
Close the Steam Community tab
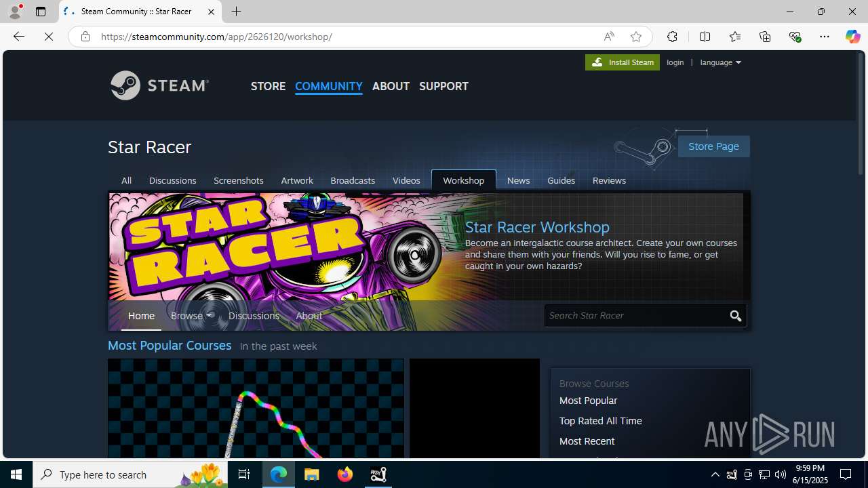(x=211, y=12)
